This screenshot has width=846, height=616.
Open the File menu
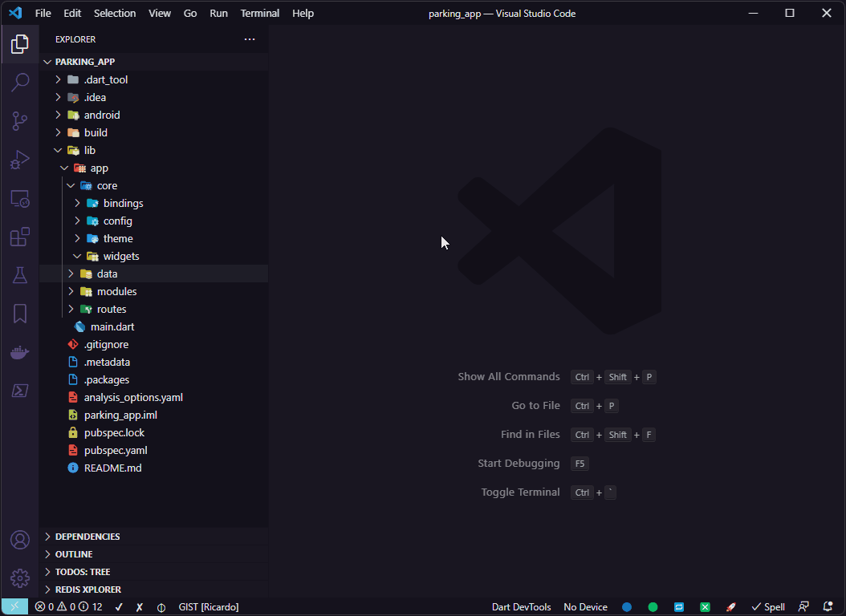point(43,13)
